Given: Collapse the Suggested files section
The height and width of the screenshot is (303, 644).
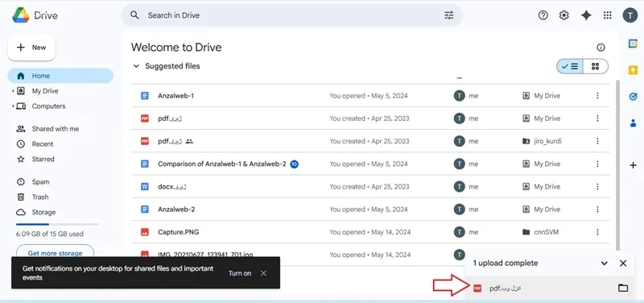Looking at the screenshot, I should (136, 66).
